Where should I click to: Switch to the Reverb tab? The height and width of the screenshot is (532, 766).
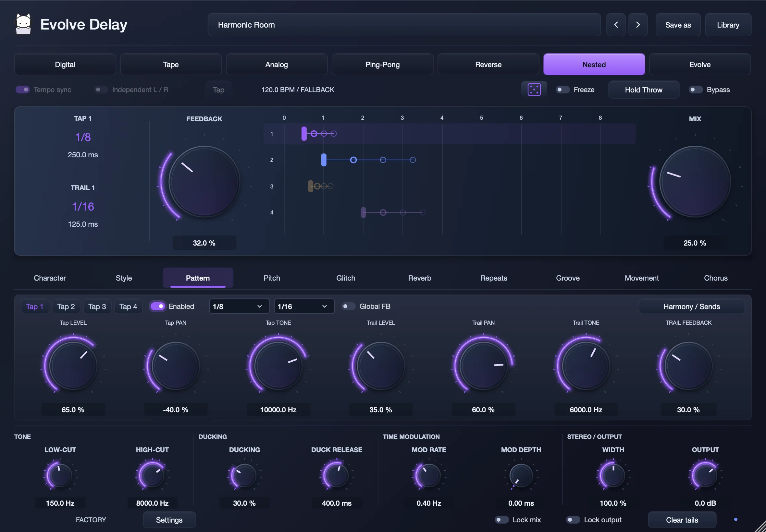tap(420, 278)
